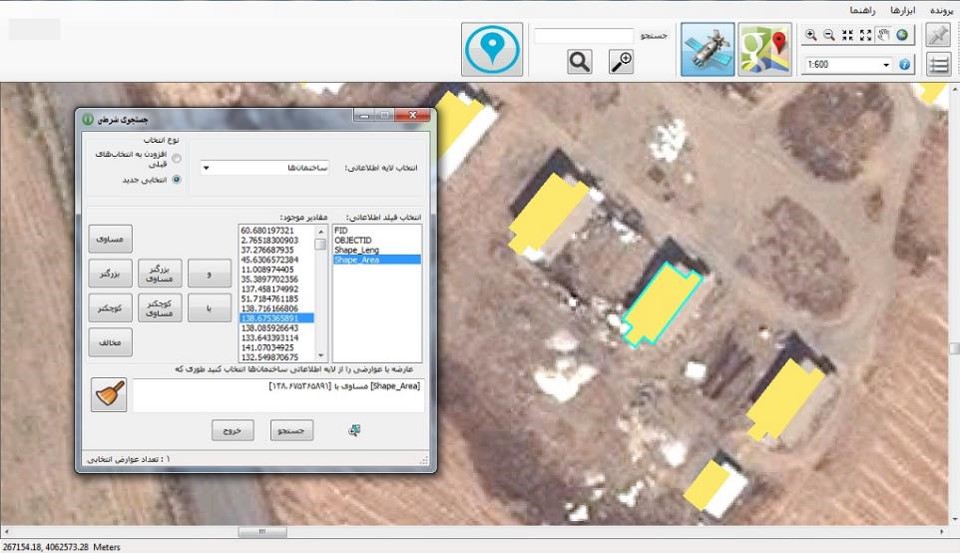Select value 132.549870675
The width and height of the screenshot is (960, 553).
click(x=277, y=357)
